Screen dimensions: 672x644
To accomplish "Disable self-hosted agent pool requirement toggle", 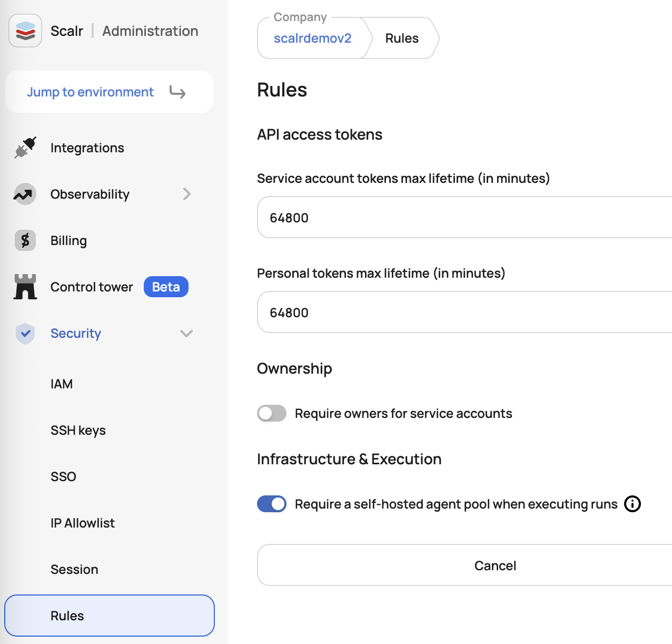I will tap(272, 504).
